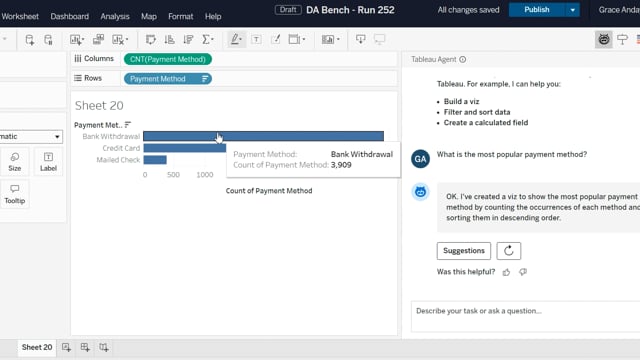640x360 pixels.
Task: Open the Map menu
Action: click(x=149, y=16)
